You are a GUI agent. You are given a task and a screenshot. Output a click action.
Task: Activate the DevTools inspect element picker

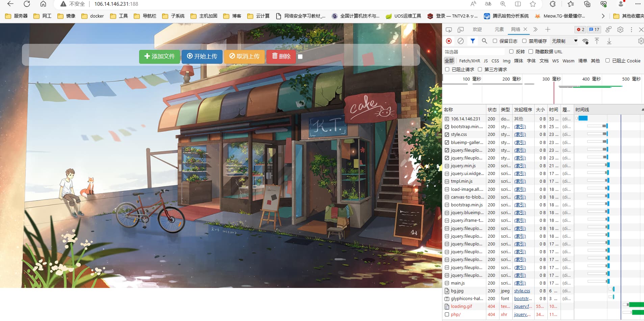(x=449, y=30)
